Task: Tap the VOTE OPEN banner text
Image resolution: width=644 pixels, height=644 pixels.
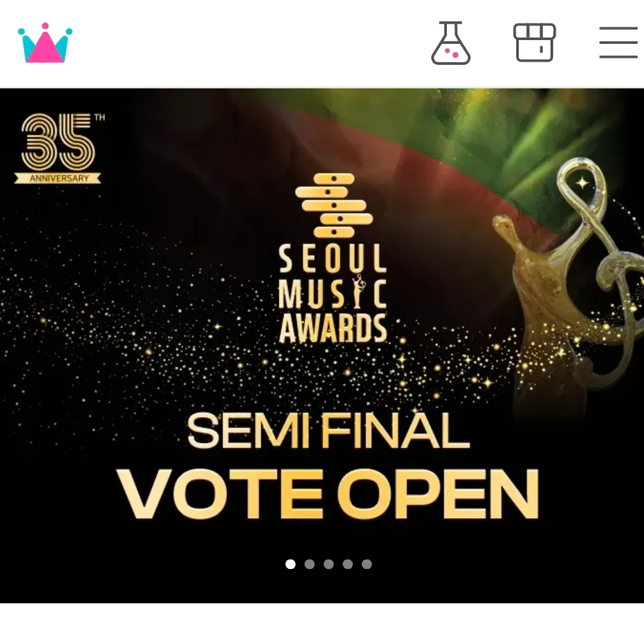Action: pos(328,495)
